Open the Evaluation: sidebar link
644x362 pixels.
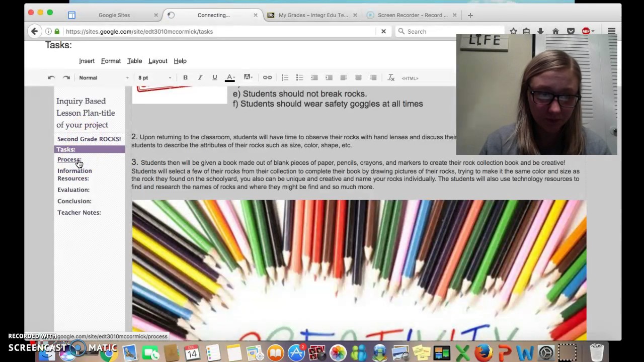73,190
